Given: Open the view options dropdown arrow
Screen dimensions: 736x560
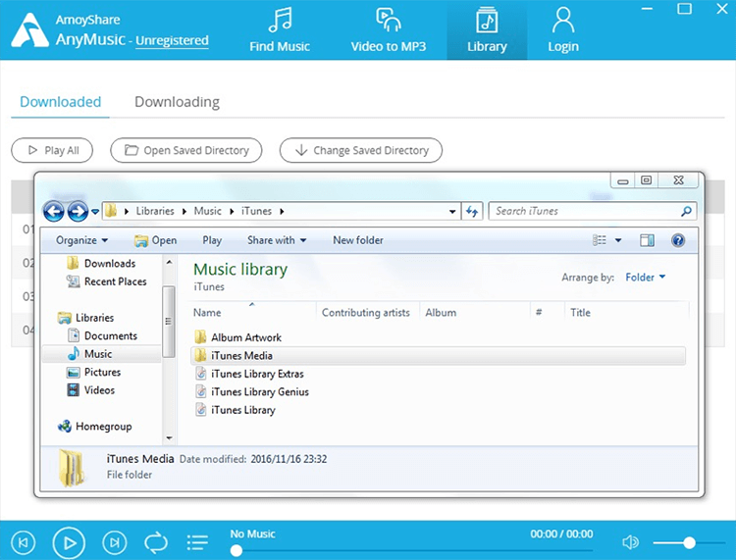Looking at the screenshot, I should click(x=618, y=240).
